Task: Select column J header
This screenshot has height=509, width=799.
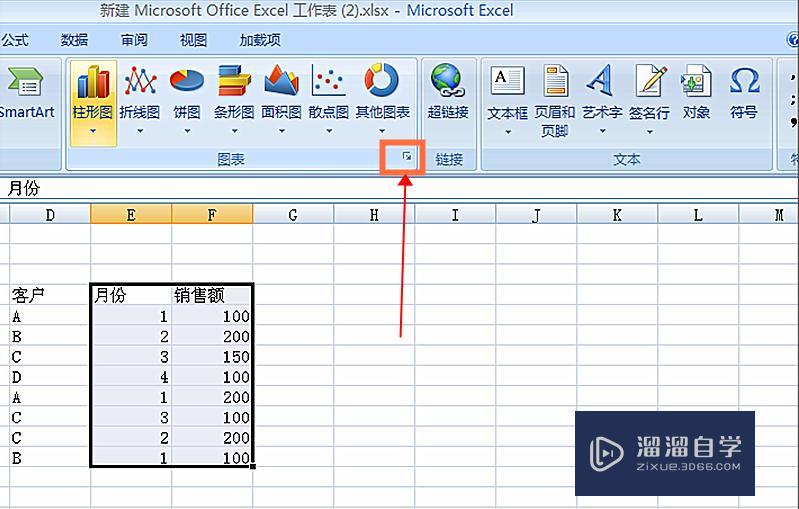Action: point(536,215)
